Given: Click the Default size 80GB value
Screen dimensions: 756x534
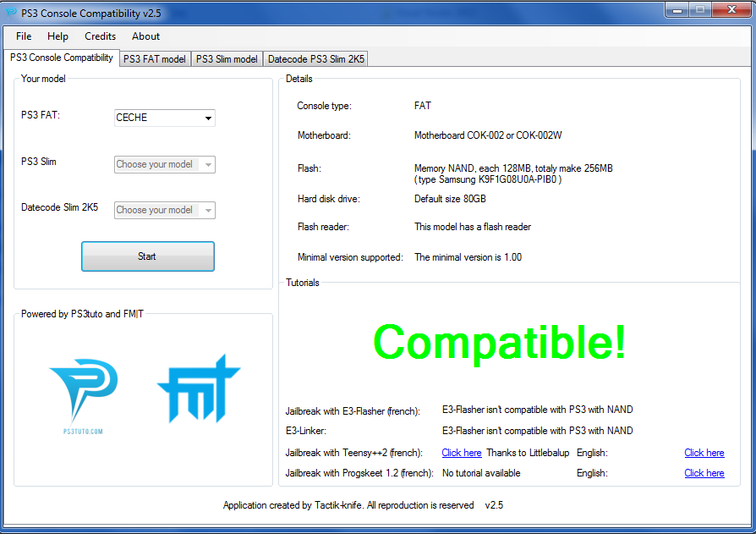Looking at the screenshot, I should (x=450, y=199).
